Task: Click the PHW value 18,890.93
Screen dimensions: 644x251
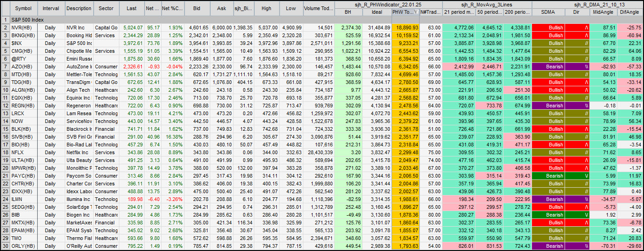Action: point(406,28)
